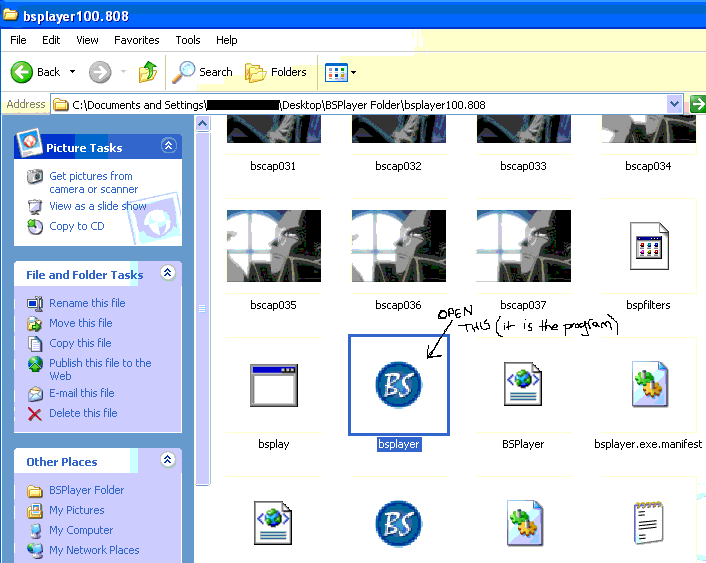Select the bscap032 thumbnail
706x563 pixels.
[398, 129]
